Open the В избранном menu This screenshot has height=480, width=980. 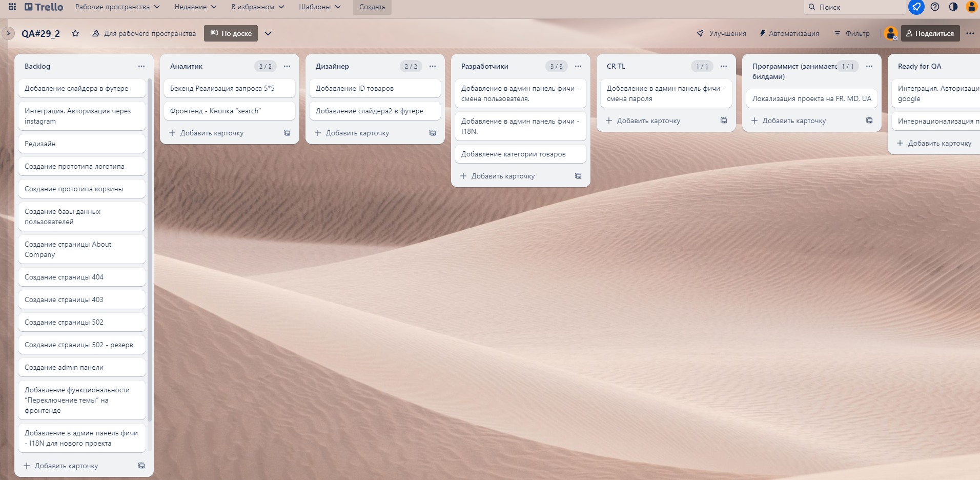point(257,7)
